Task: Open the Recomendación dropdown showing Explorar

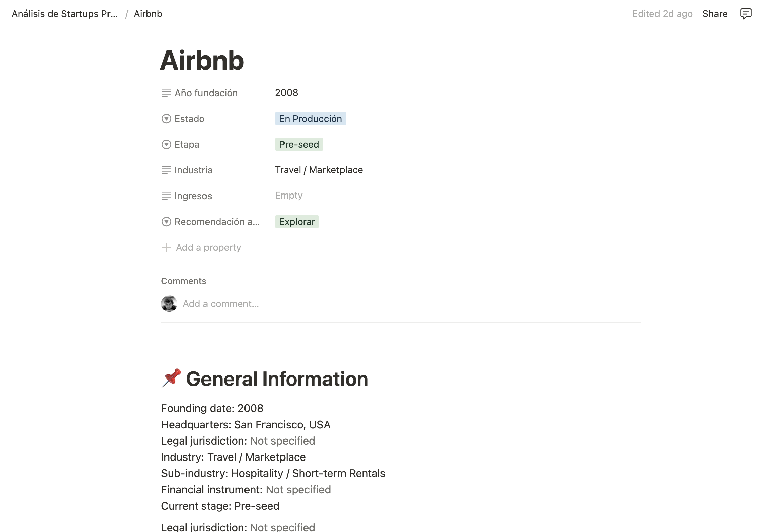Action: point(297,222)
